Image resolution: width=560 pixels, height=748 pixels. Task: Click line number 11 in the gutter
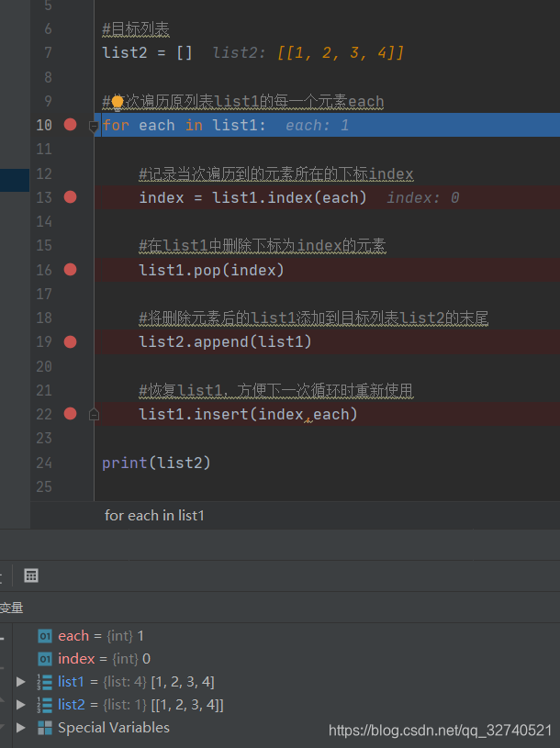pyautogui.click(x=44, y=149)
